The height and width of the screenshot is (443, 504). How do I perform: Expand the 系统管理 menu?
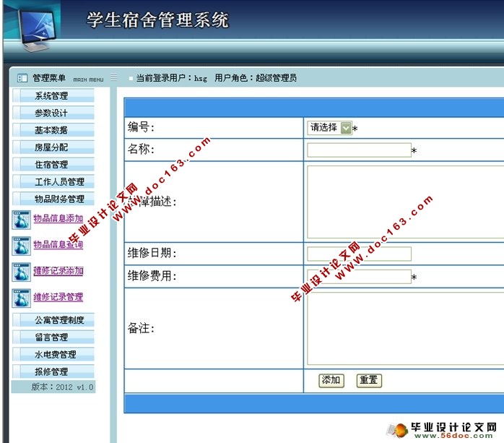pyautogui.click(x=53, y=95)
